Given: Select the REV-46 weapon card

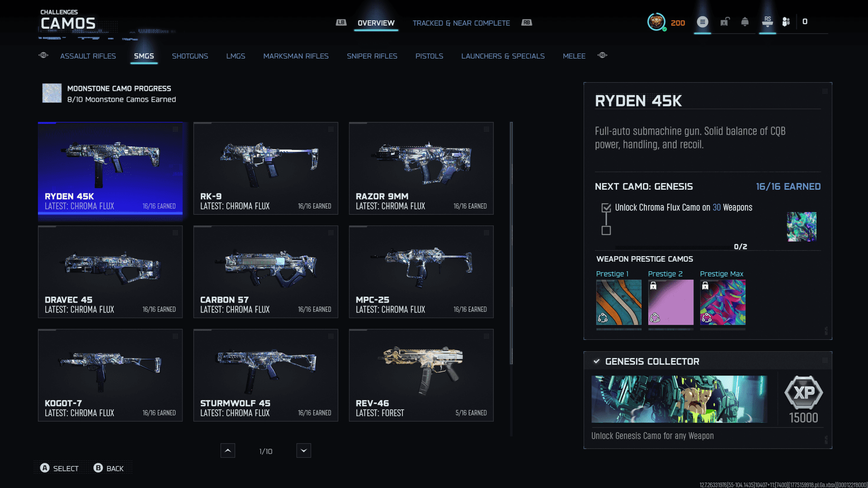Looking at the screenshot, I should point(421,375).
